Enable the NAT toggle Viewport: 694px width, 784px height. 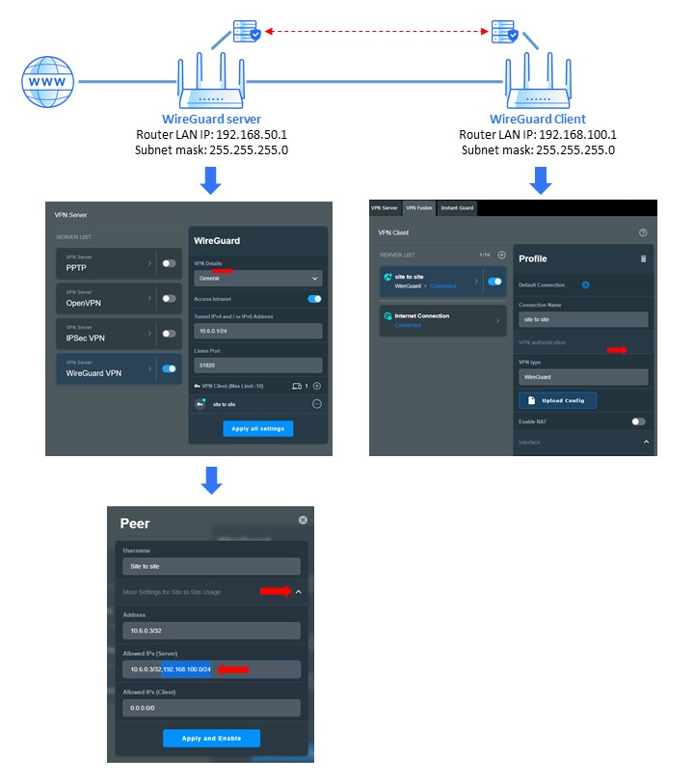click(638, 421)
